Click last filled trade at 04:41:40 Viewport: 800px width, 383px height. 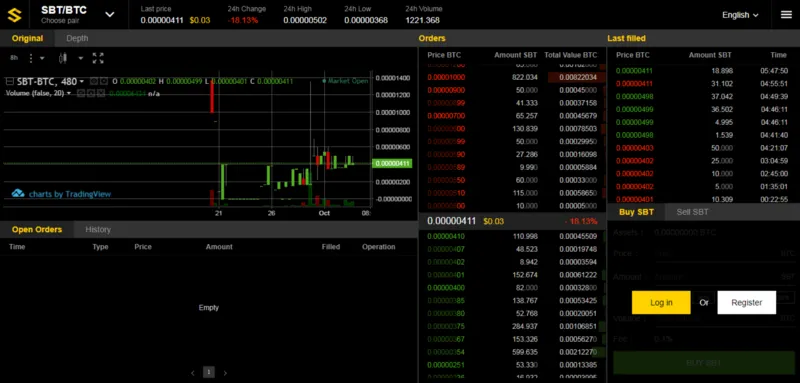tap(703, 135)
